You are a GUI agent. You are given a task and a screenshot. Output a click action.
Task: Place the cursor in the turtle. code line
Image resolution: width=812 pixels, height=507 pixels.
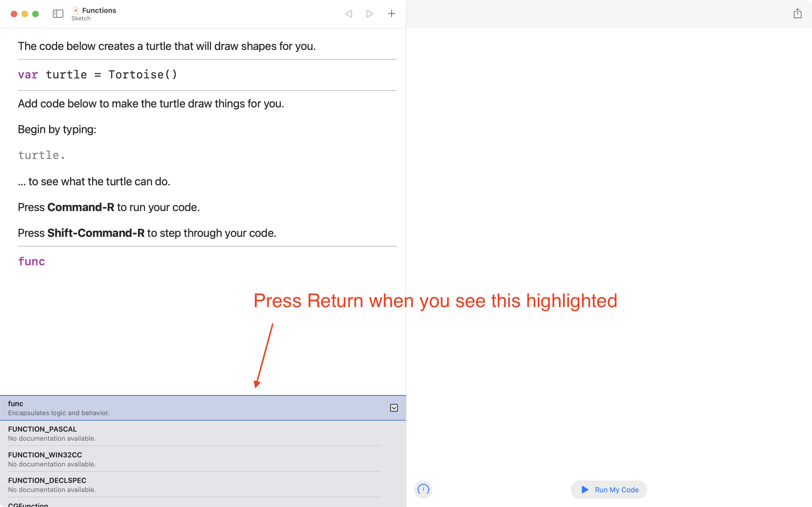(41, 155)
